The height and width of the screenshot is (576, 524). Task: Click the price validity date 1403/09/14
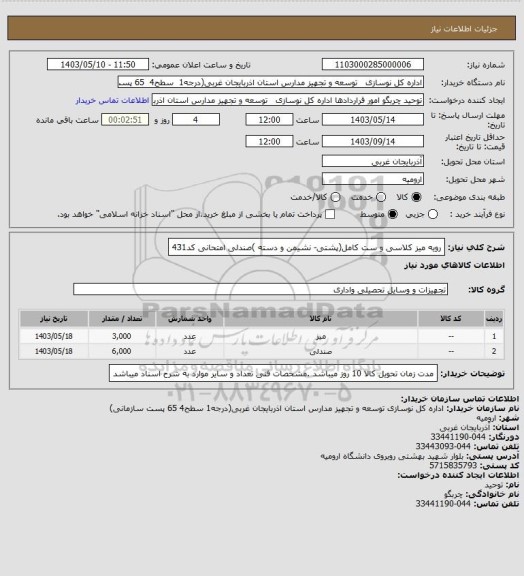373,141
